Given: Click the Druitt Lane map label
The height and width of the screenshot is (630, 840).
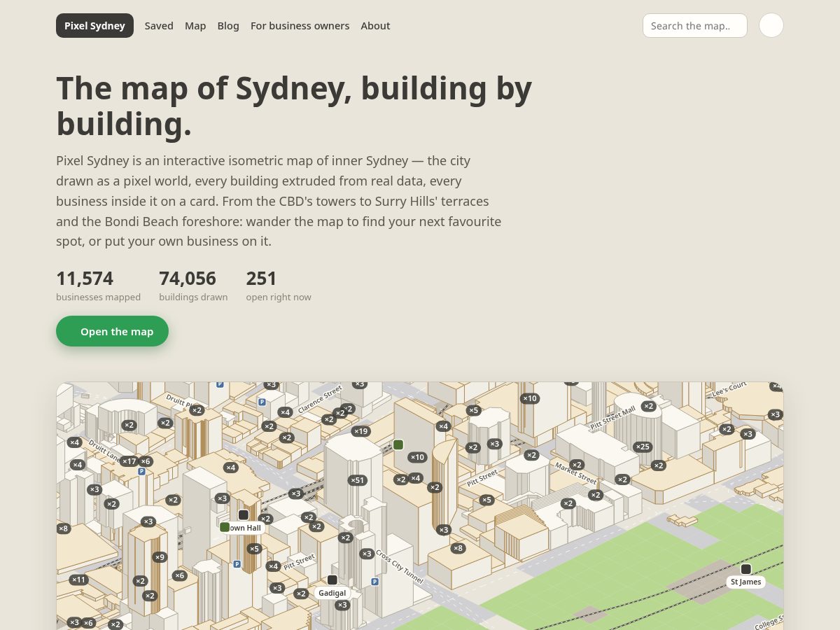Looking at the screenshot, I should click(104, 451).
